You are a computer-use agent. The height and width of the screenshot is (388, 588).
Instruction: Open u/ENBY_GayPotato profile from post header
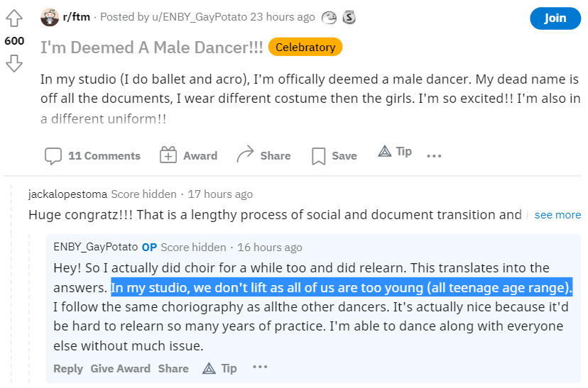click(200, 17)
